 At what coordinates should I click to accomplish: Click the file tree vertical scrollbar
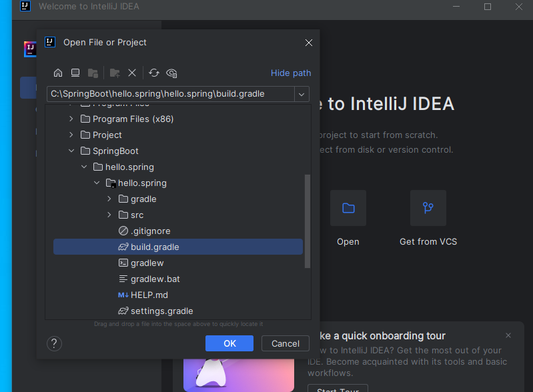[308, 221]
